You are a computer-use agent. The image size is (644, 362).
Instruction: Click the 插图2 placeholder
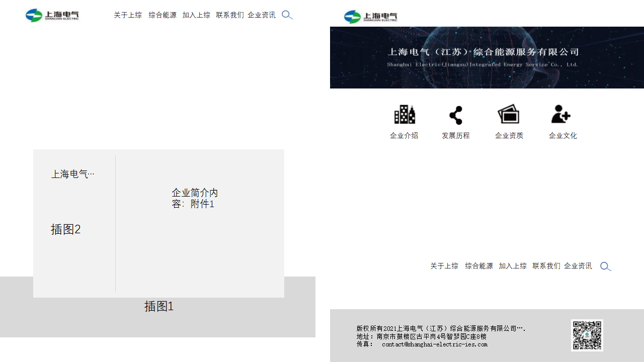(x=66, y=229)
